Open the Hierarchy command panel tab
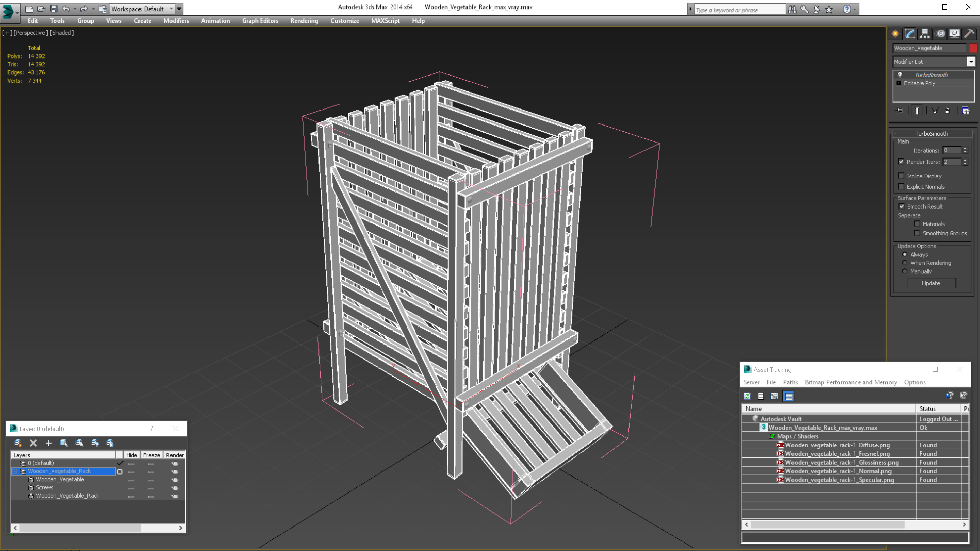980x551 pixels. [925, 34]
